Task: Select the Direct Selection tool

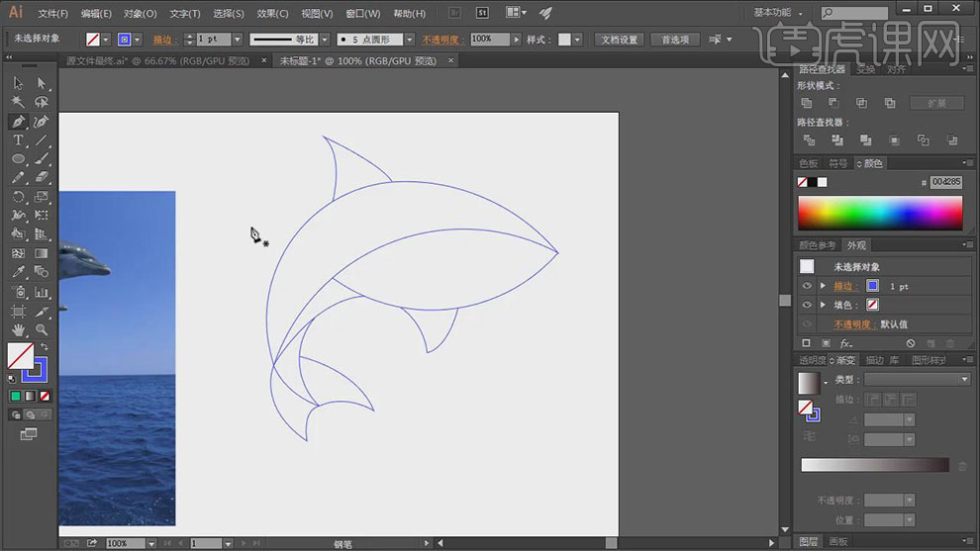Action: point(42,83)
